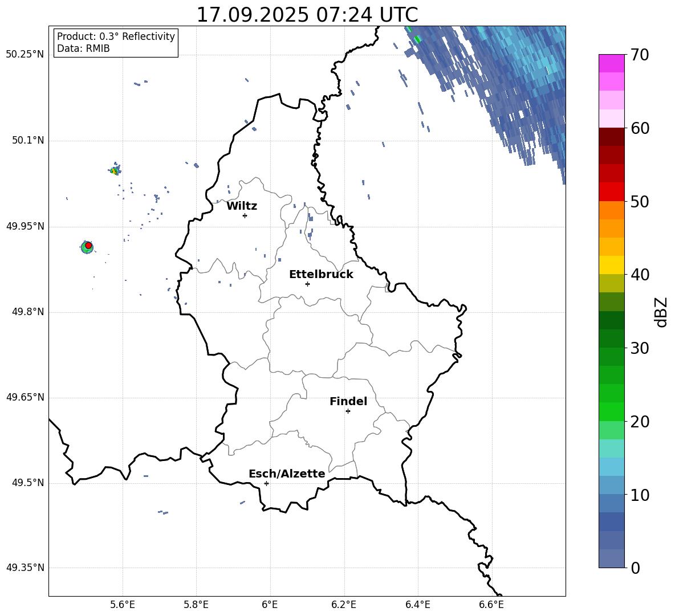Click the small yellow-green echo near 50.05°N
This screenshot has width=675, height=616.
pyautogui.click(x=114, y=171)
